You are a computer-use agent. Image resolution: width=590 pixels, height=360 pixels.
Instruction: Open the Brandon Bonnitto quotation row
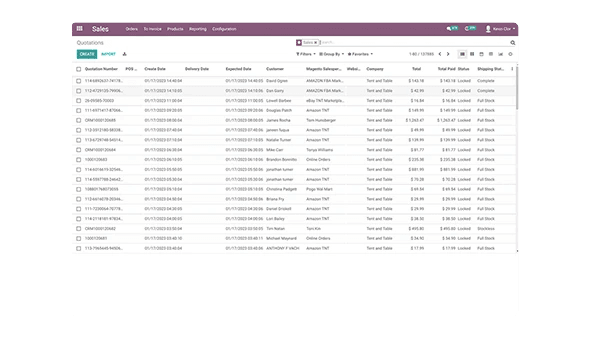pos(294,159)
